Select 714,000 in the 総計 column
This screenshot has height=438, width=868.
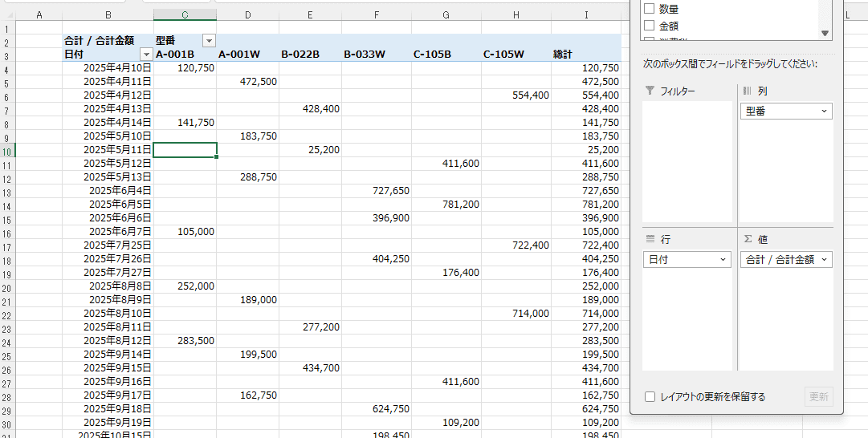click(x=586, y=314)
